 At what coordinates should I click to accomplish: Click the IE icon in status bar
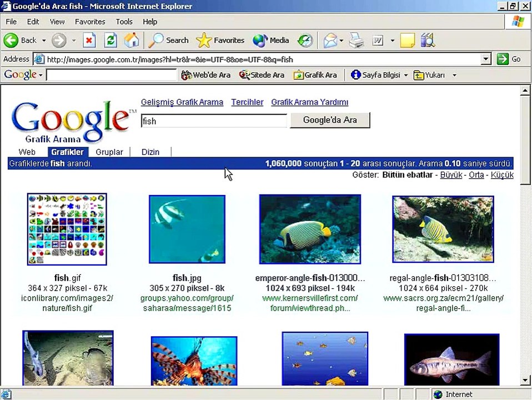(x=6, y=394)
